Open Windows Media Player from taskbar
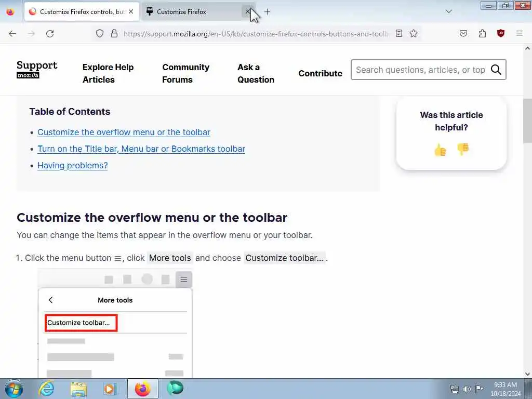The image size is (532, 399). click(110, 389)
